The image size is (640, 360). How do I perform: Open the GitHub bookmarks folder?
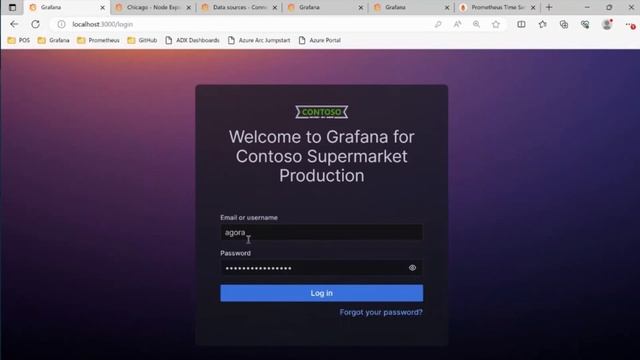(142, 40)
